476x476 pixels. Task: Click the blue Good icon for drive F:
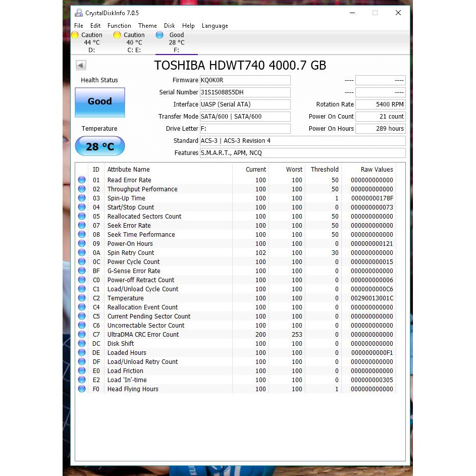[x=159, y=35]
